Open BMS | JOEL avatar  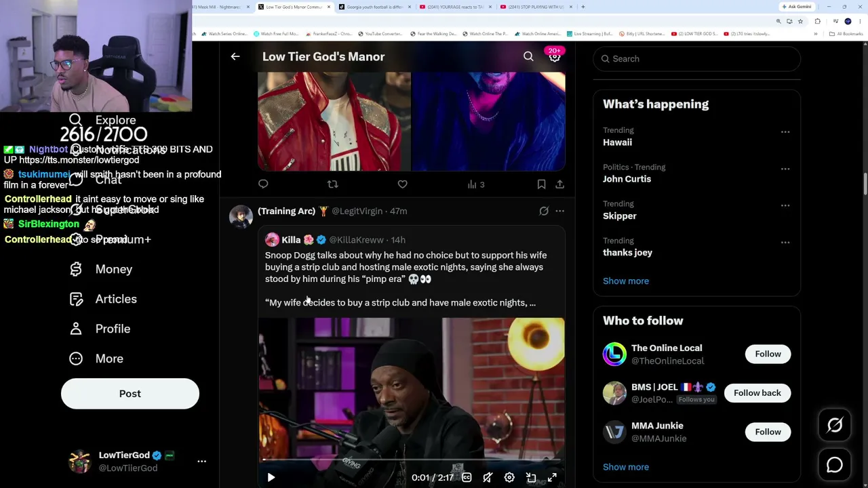pyautogui.click(x=614, y=393)
